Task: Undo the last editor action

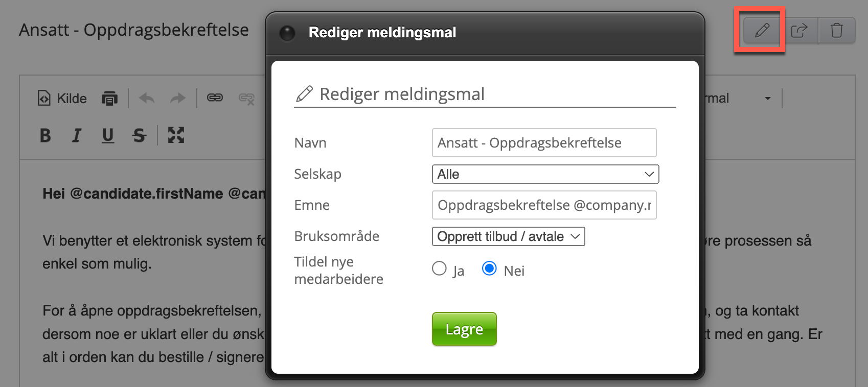Action: click(147, 98)
